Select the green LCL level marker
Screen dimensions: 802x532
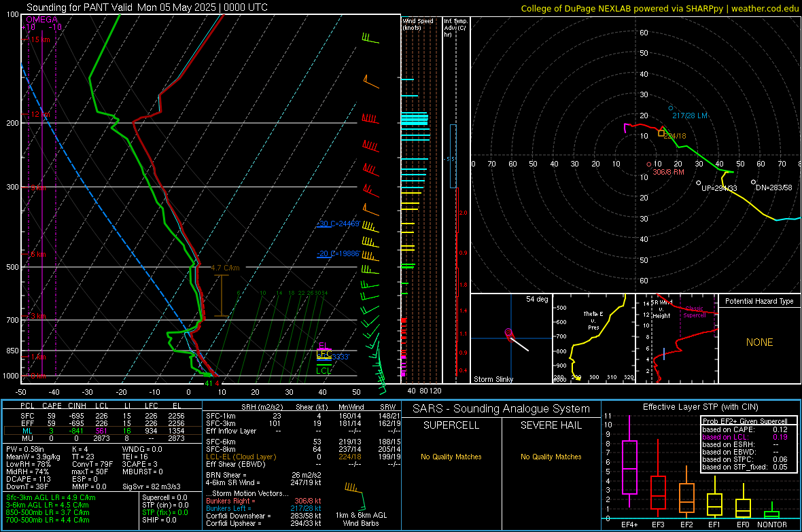(x=324, y=371)
